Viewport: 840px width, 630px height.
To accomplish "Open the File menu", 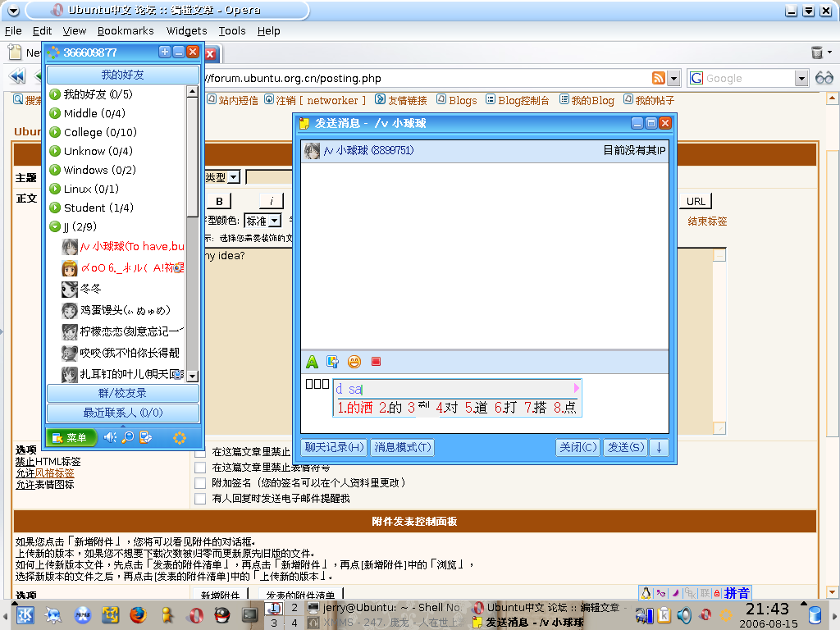I will tap(13, 31).
